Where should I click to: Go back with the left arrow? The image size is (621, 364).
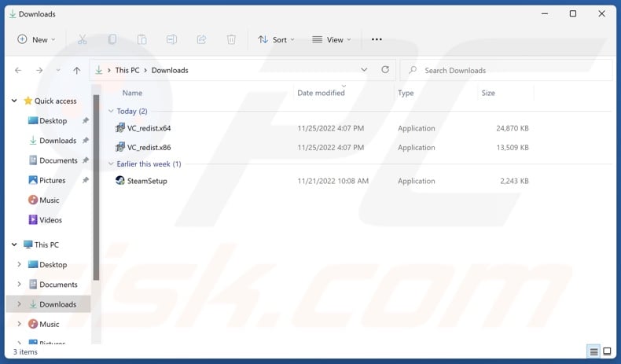click(x=18, y=71)
